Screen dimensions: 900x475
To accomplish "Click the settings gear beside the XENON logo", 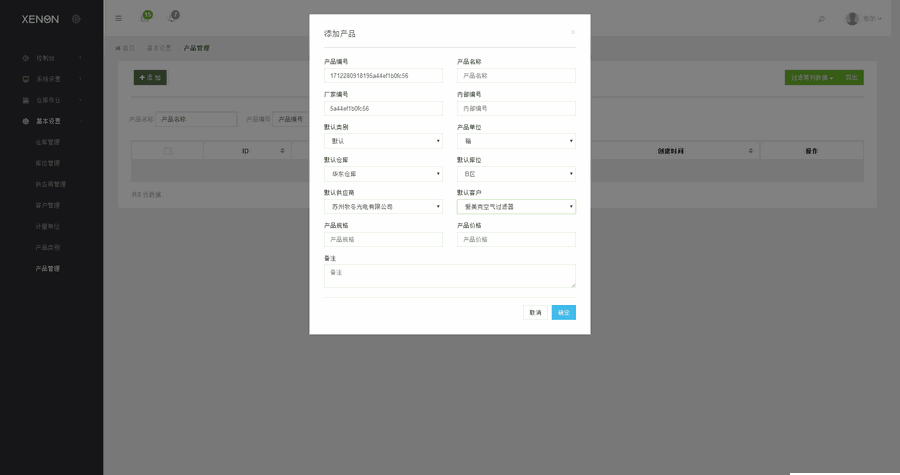I will pyautogui.click(x=77, y=19).
